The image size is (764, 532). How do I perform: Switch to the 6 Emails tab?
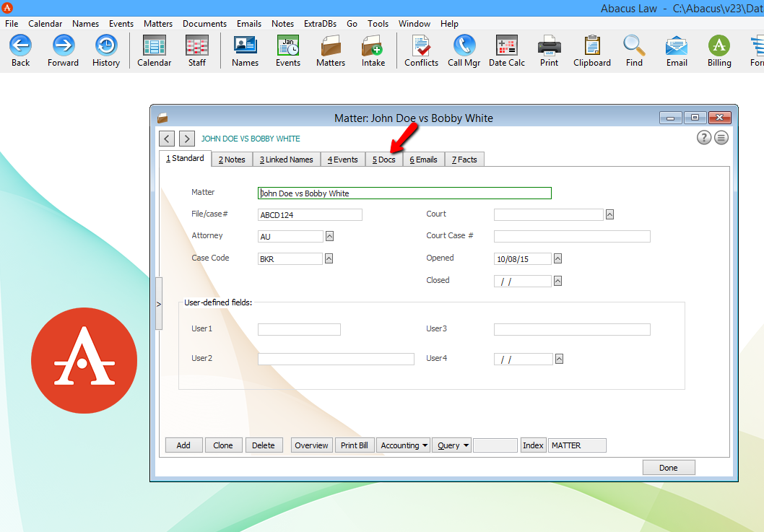pos(423,160)
